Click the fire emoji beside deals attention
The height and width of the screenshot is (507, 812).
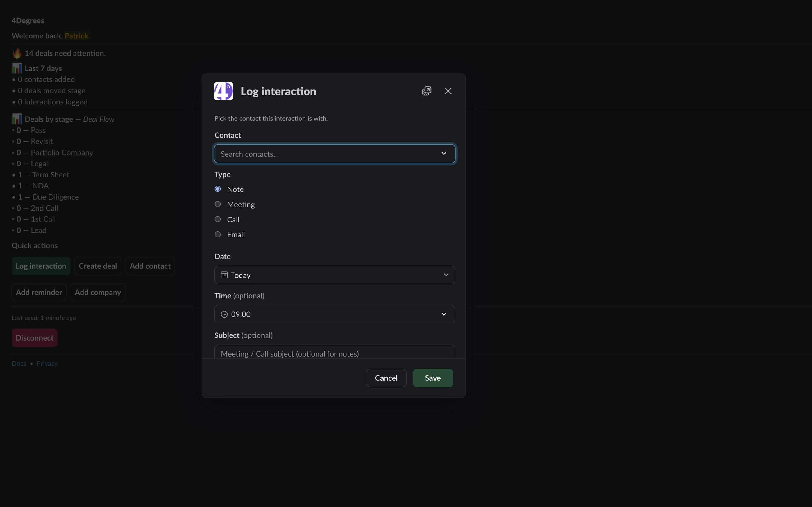point(17,53)
